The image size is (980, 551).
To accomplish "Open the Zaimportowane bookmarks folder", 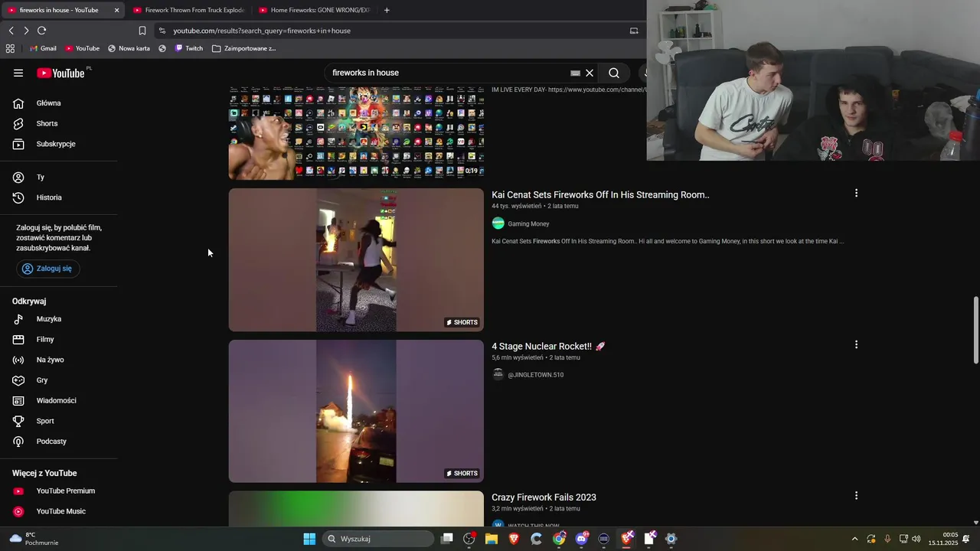I will [243, 48].
